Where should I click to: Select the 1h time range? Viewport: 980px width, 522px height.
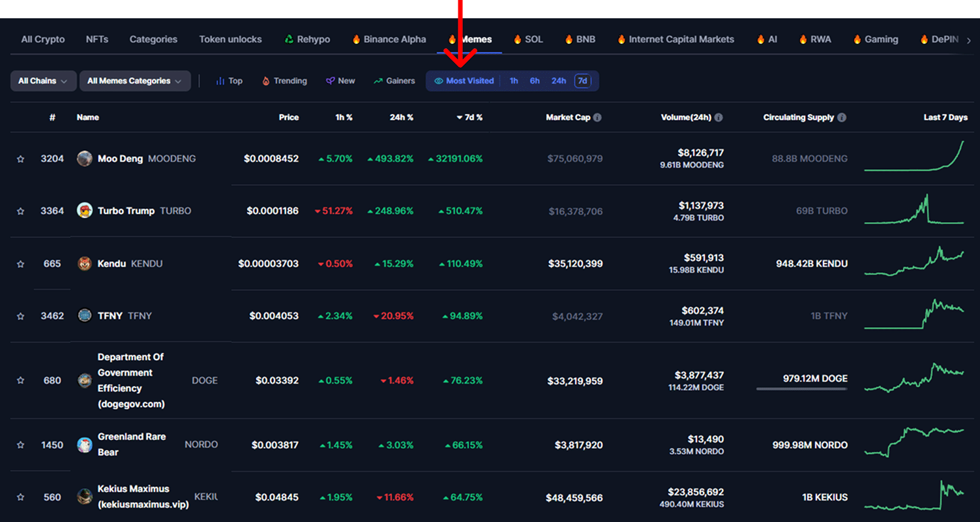click(x=514, y=81)
